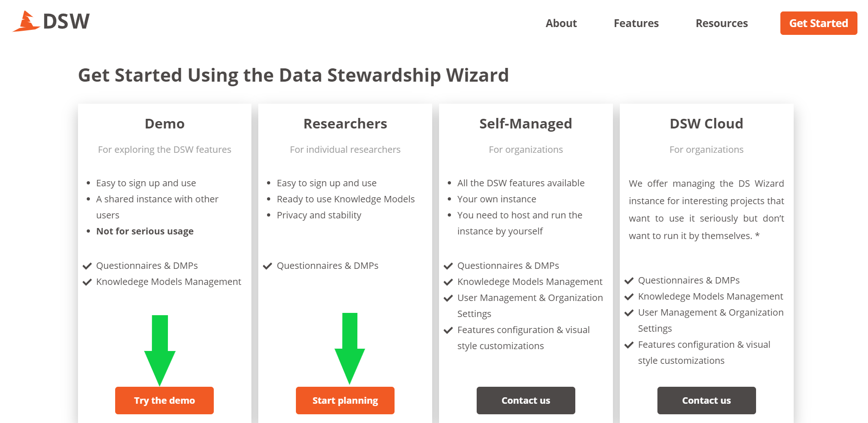Click checkmark beside Researchers Questionnaires & DMPs
The image size is (868, 423).
click(x=267, y=266)
